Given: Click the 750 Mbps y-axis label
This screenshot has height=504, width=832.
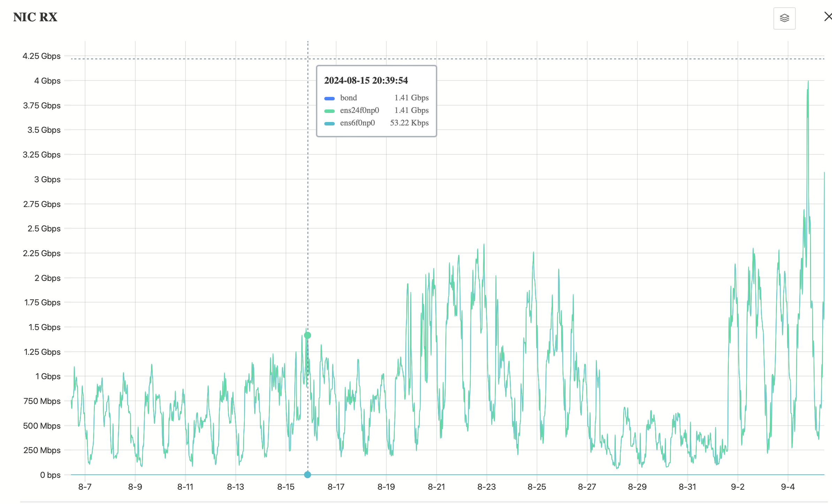Looking at the screenshot, I should pos(42,401).
